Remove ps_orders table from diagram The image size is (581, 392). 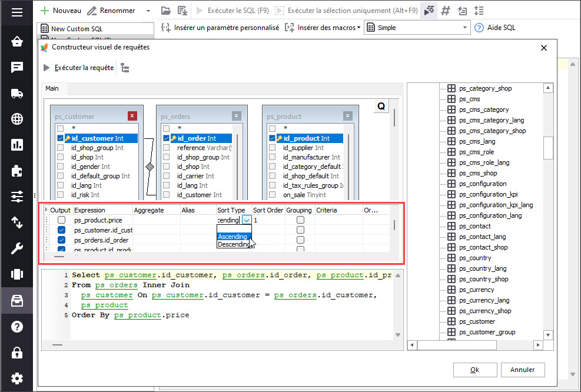coord(237,116)
